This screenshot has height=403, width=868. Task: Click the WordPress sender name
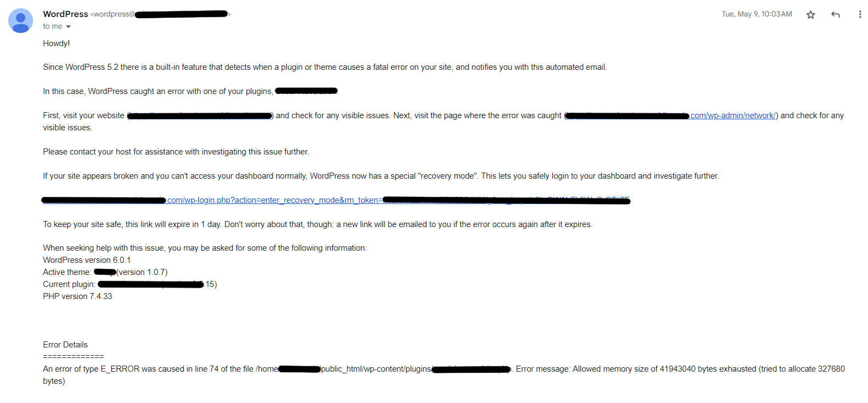65,14
